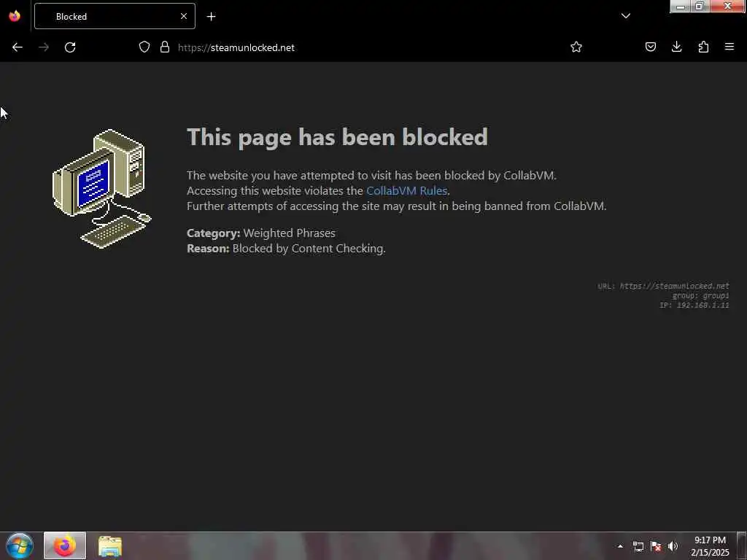This screenshot has width=747, height=560.
Task: Click the Reason: Blocked by Content Checking line
Action: 286,249
